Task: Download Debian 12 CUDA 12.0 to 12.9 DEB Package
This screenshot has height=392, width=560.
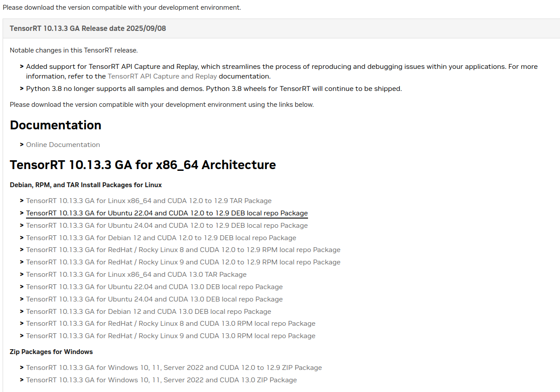Action: (x=161, y=238)
